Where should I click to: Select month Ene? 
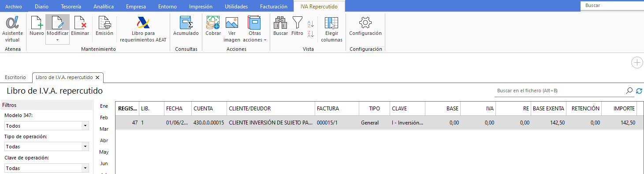tap(104, 106)
